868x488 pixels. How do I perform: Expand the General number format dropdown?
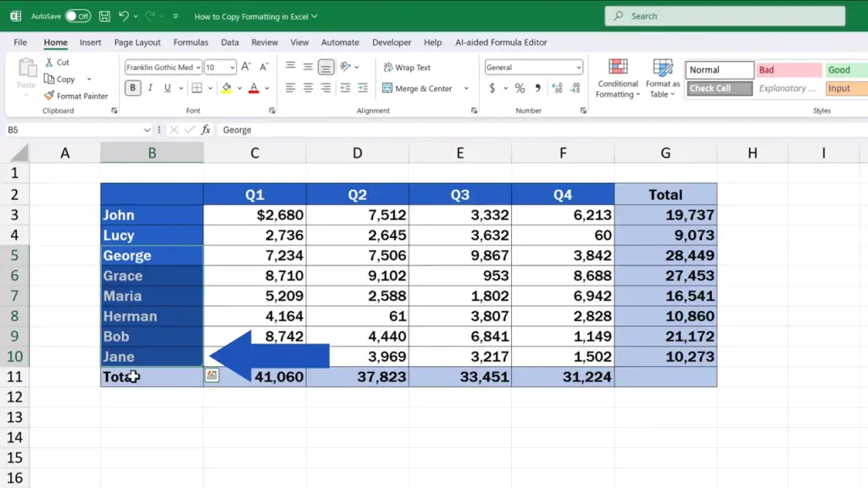coord(578,68)
